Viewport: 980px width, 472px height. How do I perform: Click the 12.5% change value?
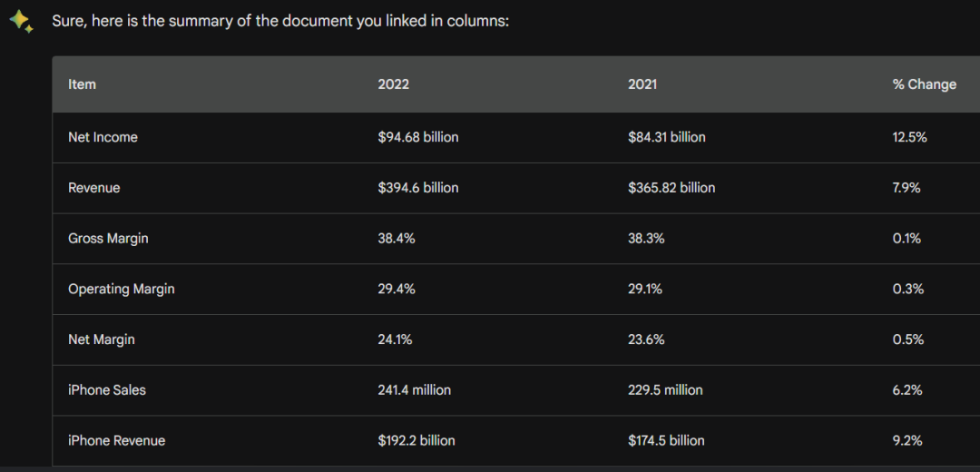coord(909,138)
